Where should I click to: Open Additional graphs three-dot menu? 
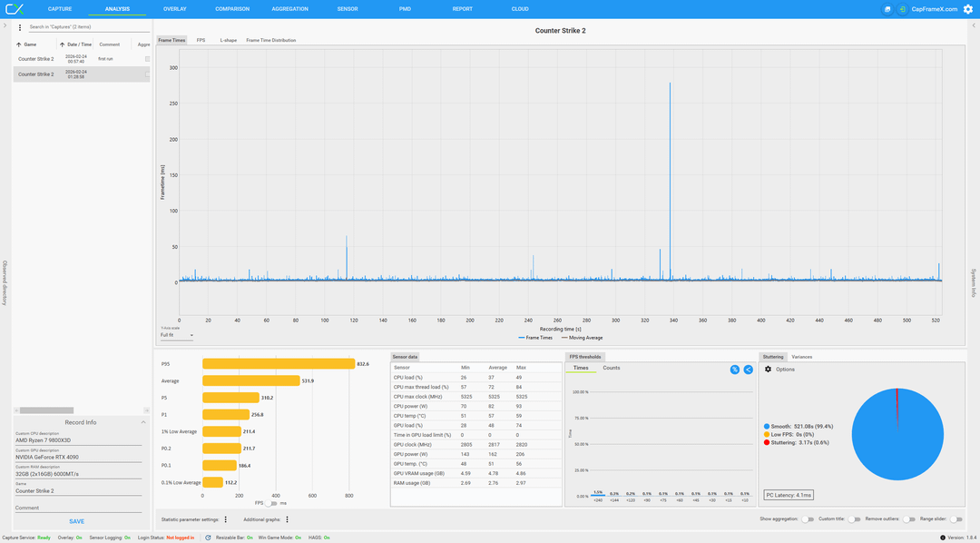pyautogui.click(x=287, y=519)
